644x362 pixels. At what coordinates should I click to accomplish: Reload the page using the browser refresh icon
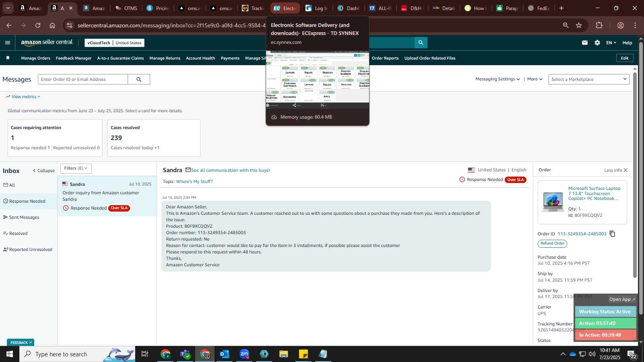[x=38, y=25]
